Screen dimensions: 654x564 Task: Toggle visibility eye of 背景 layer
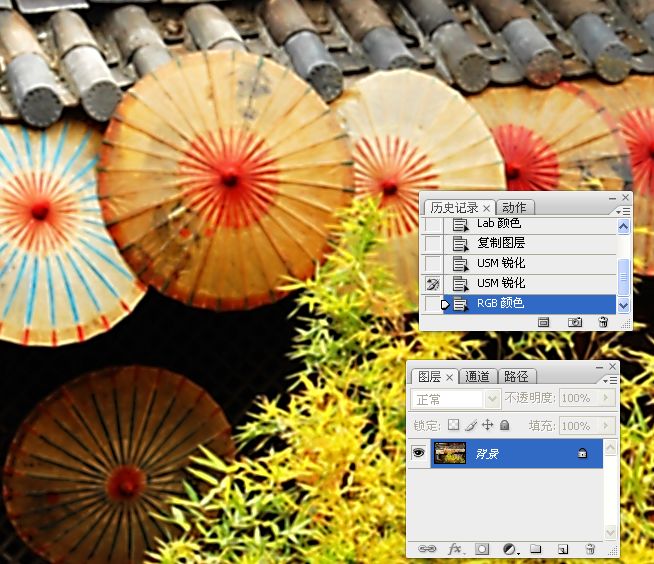coord(418,453)
